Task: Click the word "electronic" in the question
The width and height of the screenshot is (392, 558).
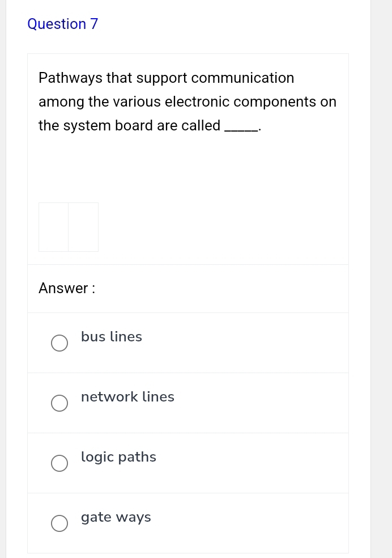Action: 197,102
